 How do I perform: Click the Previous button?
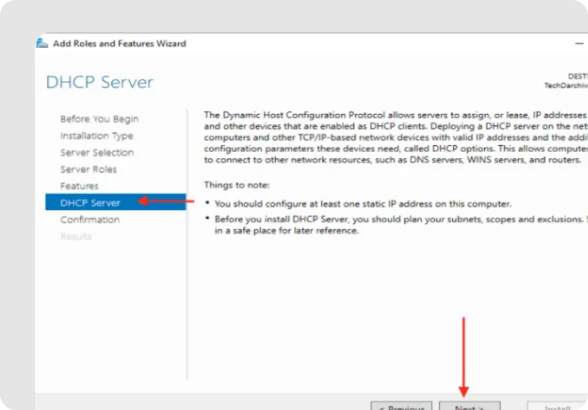point(401,406)
